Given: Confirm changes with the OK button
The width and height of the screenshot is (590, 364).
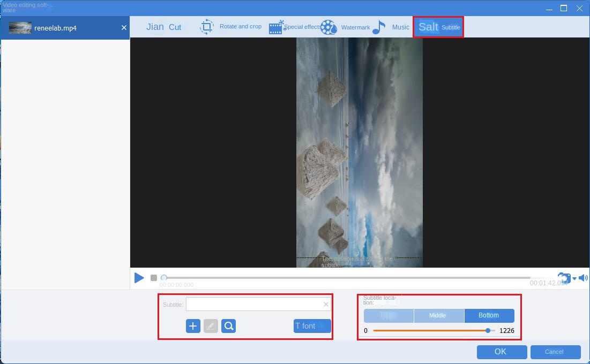Looking at the screenshot, I should coord(501,352).
